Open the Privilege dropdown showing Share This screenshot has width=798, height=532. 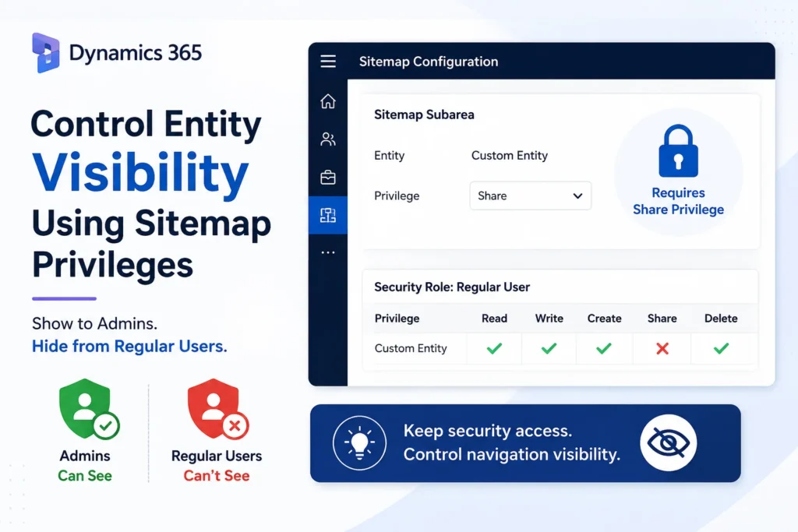(530, 196)
